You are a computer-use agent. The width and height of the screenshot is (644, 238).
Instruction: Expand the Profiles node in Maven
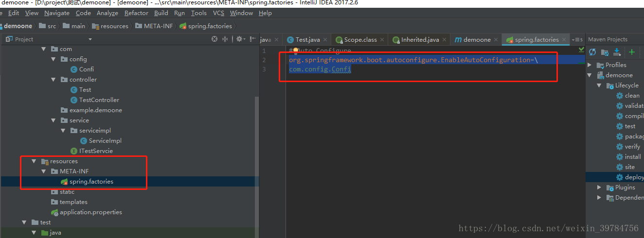590,65
